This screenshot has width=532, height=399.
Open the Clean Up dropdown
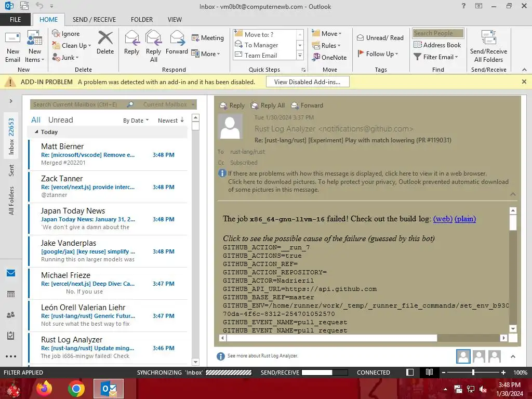(72, 46)
